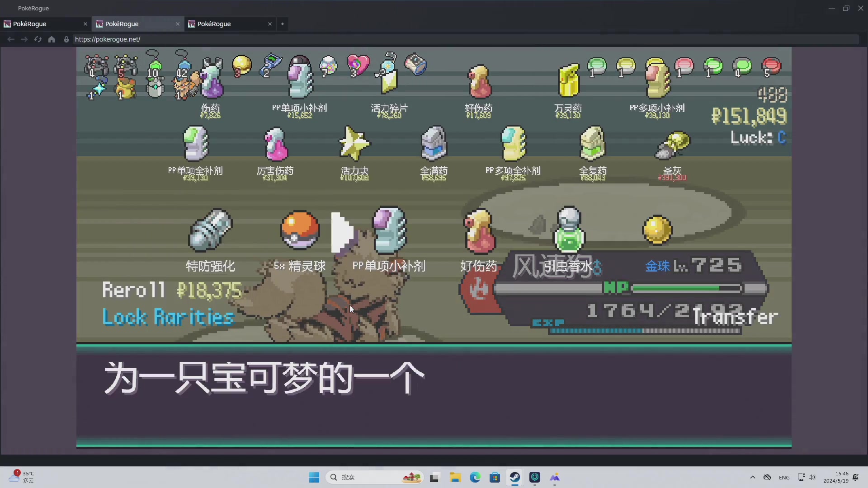Screen dimensions: 868x488
Task: Reload the PokéRogue page
Action: click(x=38, y=39)
